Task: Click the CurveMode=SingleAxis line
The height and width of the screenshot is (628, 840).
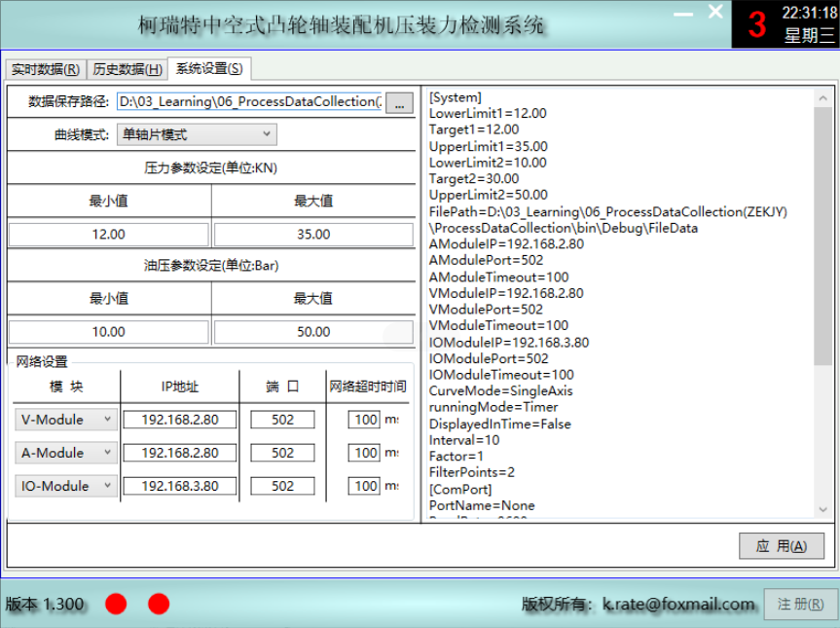Action: (501, 390)
